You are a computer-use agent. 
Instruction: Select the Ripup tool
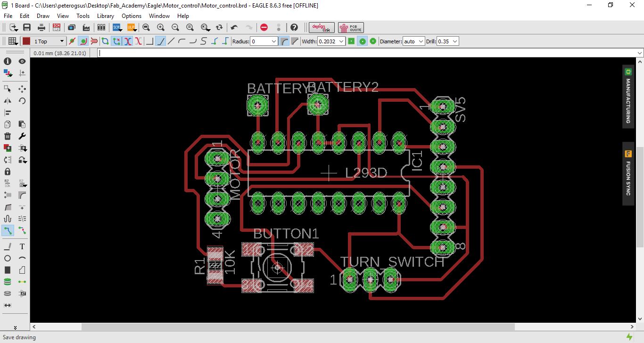[22, 230]
